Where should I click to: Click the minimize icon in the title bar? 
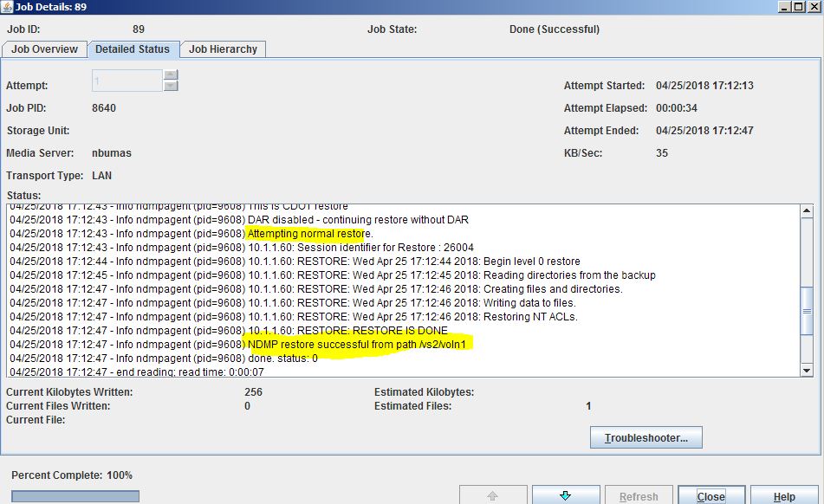point(784,6)
